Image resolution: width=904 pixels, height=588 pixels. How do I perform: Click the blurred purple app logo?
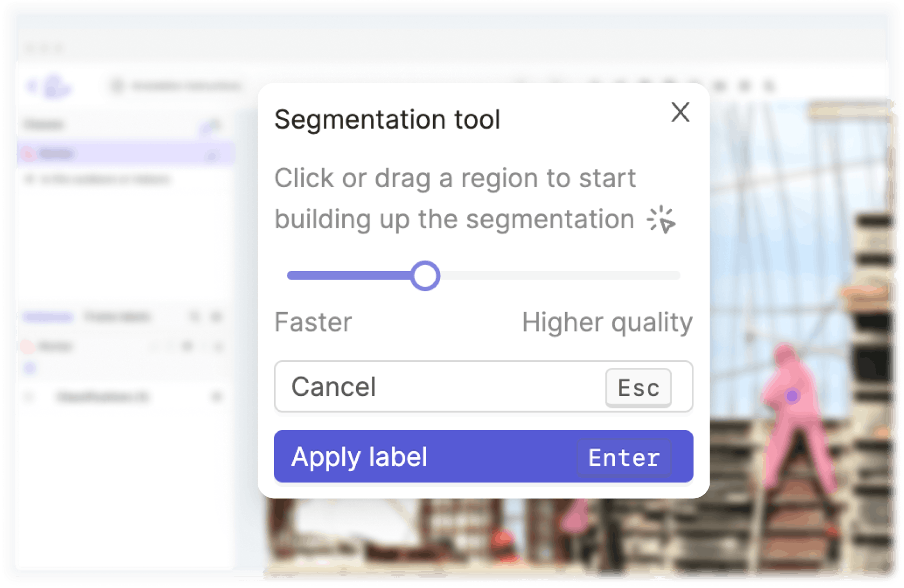pyautogui.click(x=56, y=87)
